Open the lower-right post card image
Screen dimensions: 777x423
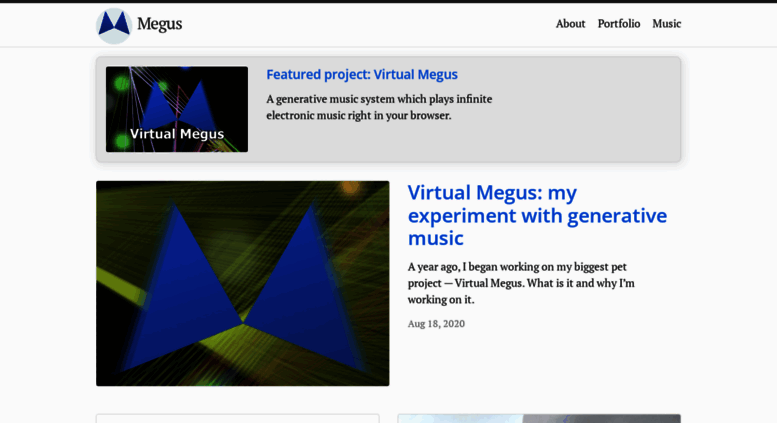pos(539,419)
